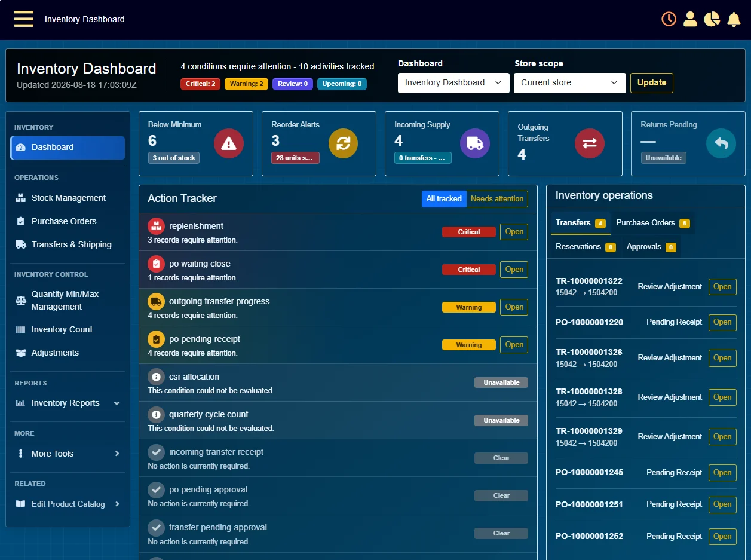Click the Reorder Alerts refresh icon

click(x=344, y=143)
